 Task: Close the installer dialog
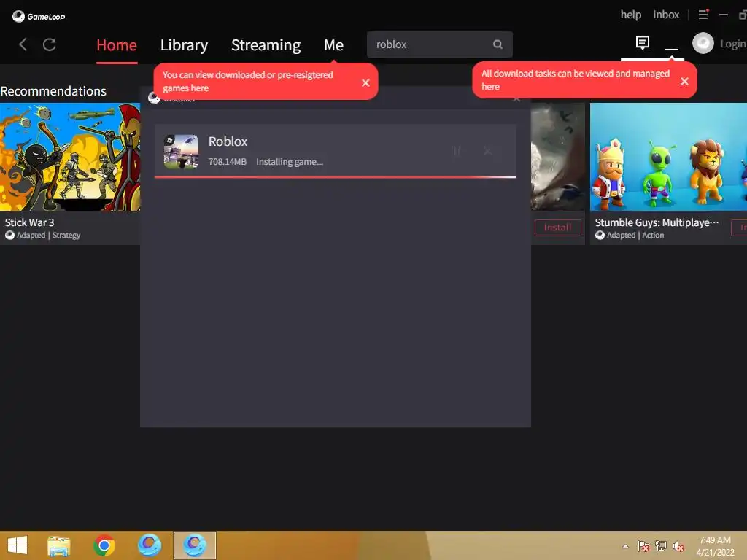516,99
